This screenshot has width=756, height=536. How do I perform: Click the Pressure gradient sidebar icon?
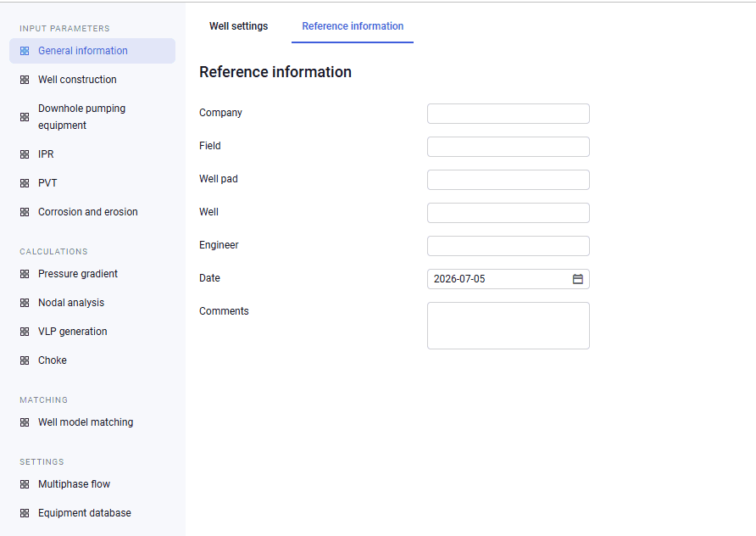25,274
